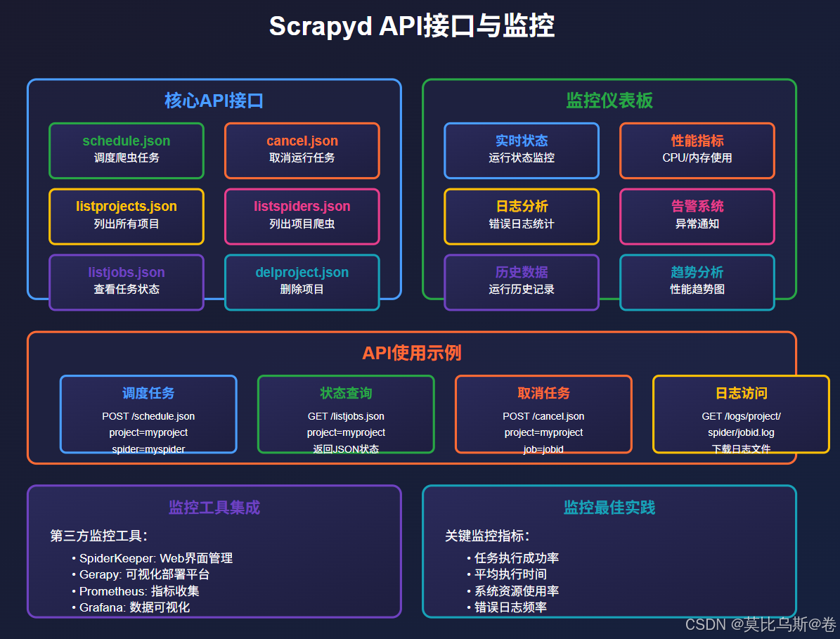Image resolution: width=840 pixels, height=639 pixels.
Task: Click the text job=jobid
Action: 544,449
